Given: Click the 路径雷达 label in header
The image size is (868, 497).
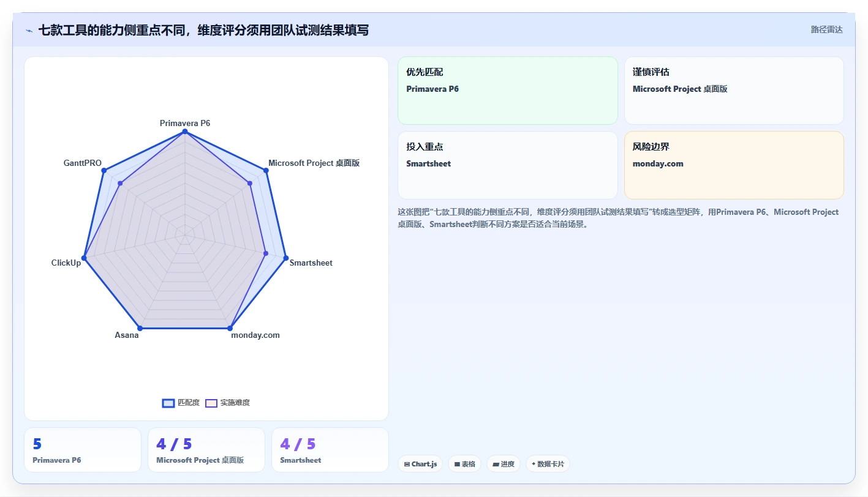Looking at the screenshot, I should [x=826, y=29].
